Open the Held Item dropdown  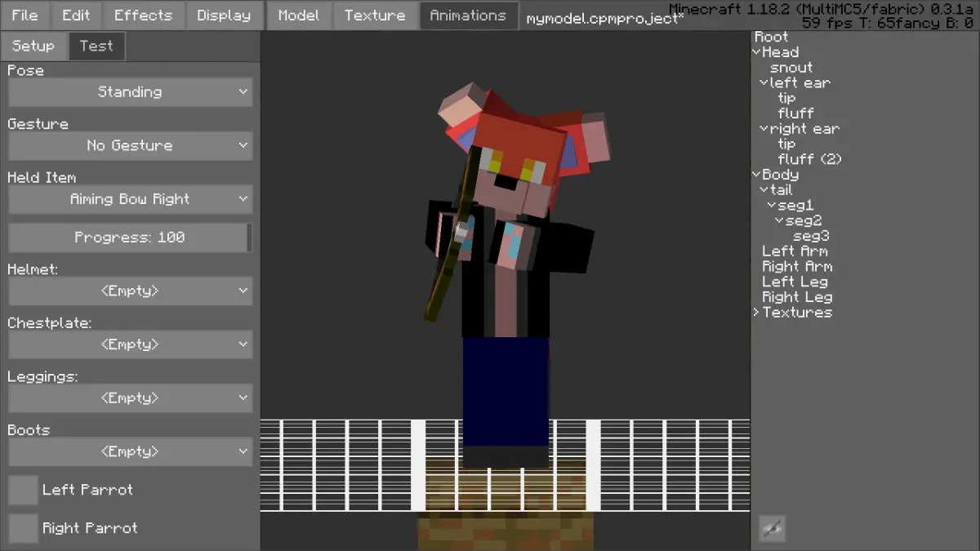coord(131,199)
